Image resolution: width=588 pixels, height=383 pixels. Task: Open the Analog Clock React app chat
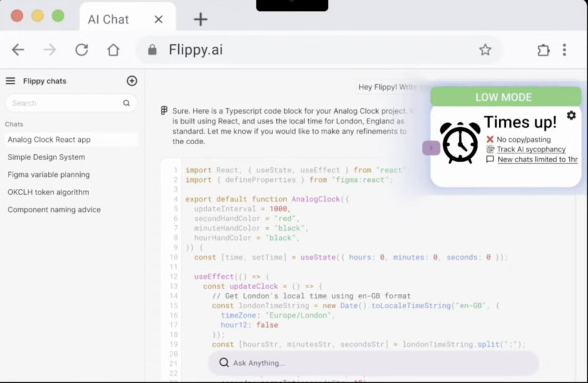pos(71,140)
